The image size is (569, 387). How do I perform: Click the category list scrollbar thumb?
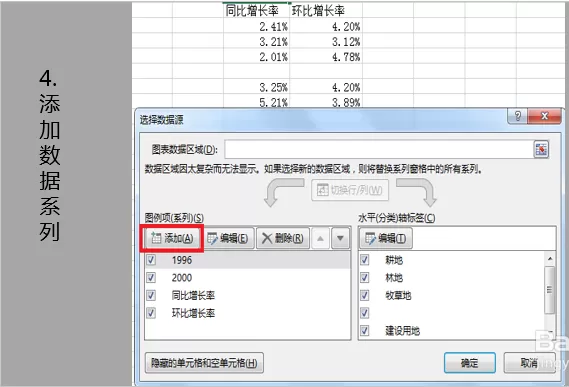point(550,290)
